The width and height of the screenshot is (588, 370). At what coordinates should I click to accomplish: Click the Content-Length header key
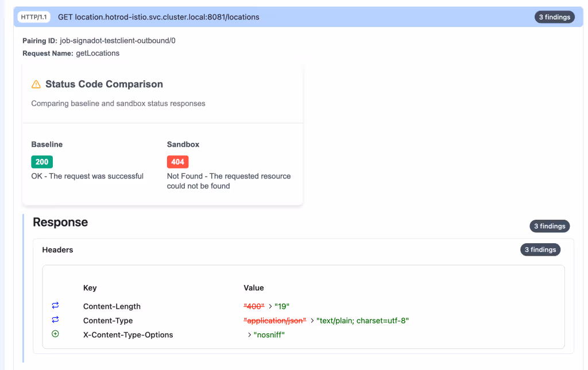tap(112, 306)
